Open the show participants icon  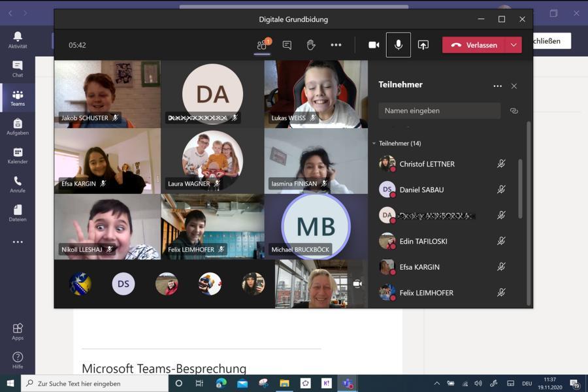[262, 45]
